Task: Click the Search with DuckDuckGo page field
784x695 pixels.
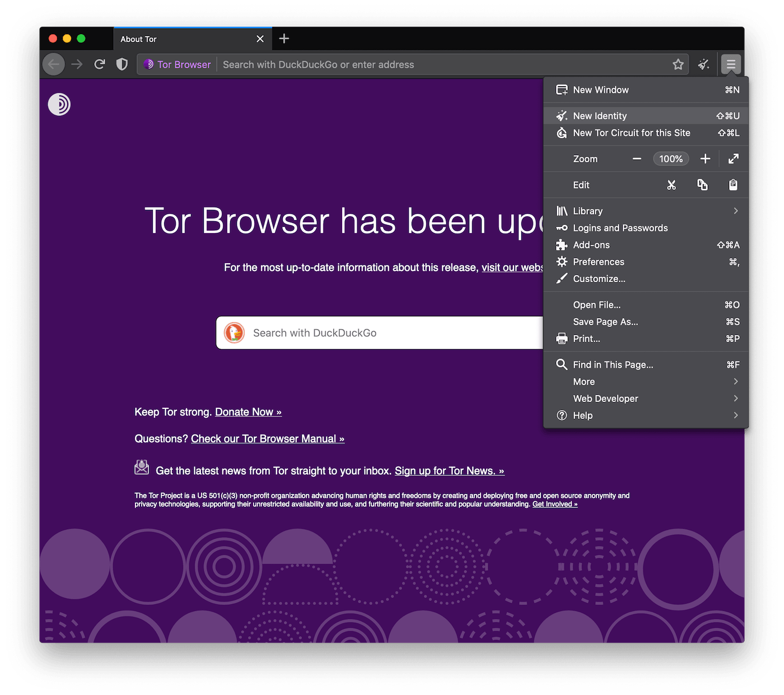Action: 380,333
